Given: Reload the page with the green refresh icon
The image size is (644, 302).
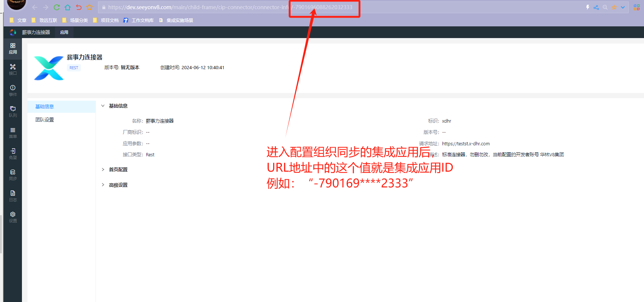Looking at the screenshot, I should [57, 7].
